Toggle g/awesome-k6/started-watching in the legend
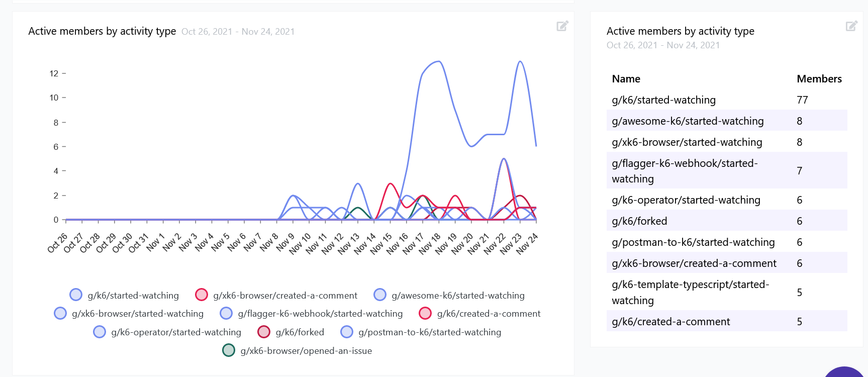Screen dimensions: 868x377 [379, 295]
